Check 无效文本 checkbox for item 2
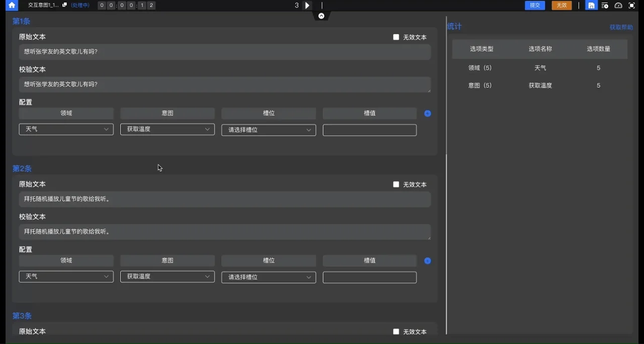Screen dimensions: 644x344 coord(396,185)
